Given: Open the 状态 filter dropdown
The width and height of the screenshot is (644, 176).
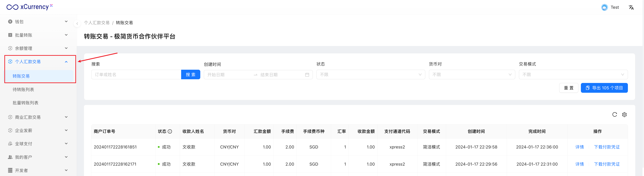Looking at the screenshot, I should (x=371, y=75).
